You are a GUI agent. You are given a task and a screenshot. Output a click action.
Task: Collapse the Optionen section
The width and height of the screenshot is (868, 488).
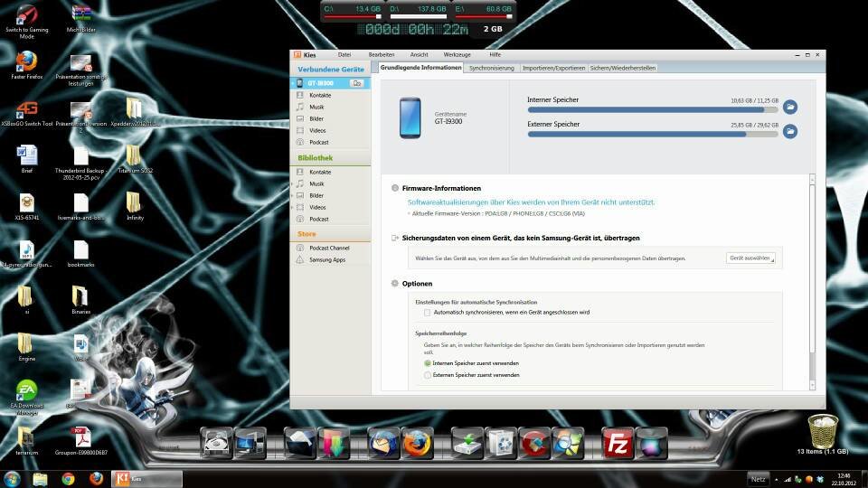395,283
